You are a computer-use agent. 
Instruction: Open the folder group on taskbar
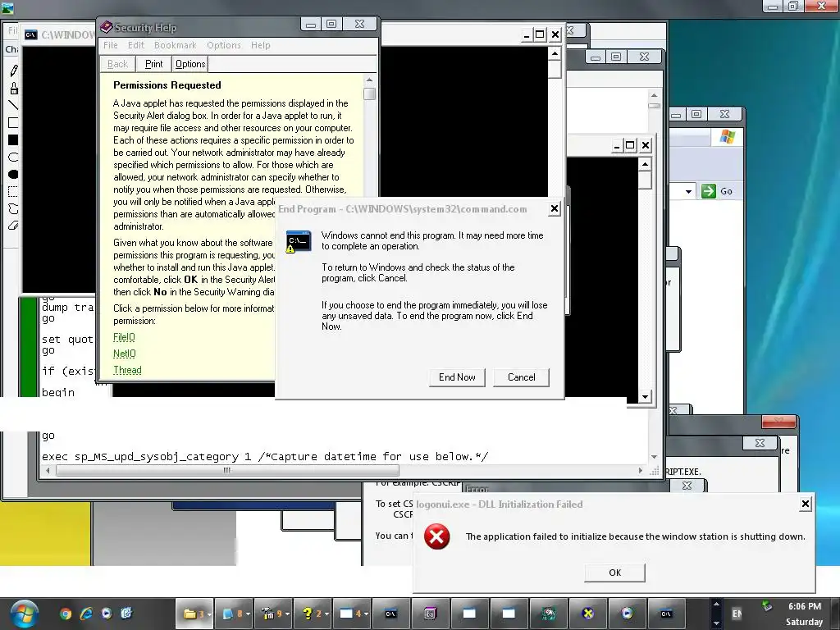194,614
